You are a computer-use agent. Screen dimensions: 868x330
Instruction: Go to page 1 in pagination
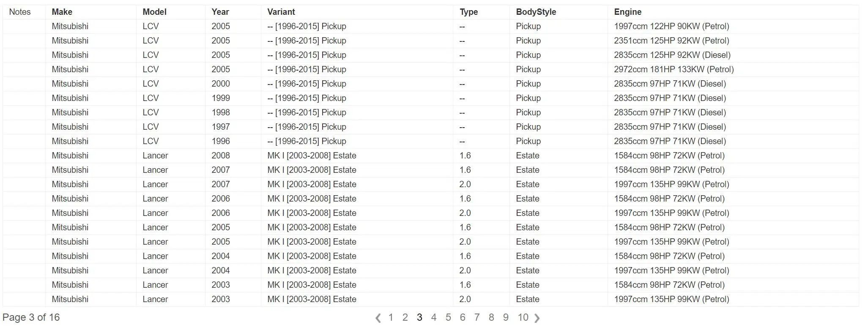(x=391, y=317)
